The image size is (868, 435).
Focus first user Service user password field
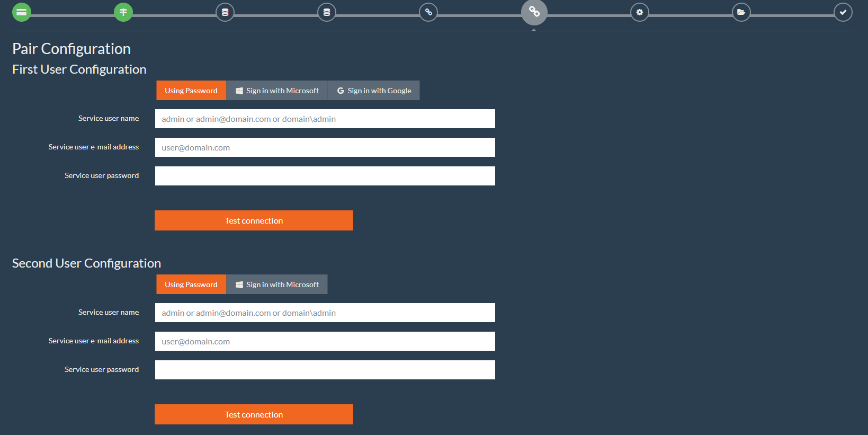click(x=325, y=176)
